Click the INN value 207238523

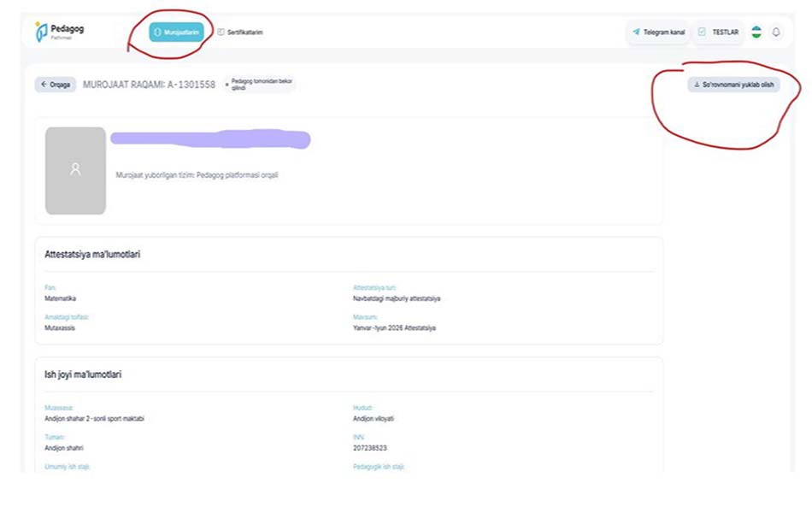click(x=369, y=447)
